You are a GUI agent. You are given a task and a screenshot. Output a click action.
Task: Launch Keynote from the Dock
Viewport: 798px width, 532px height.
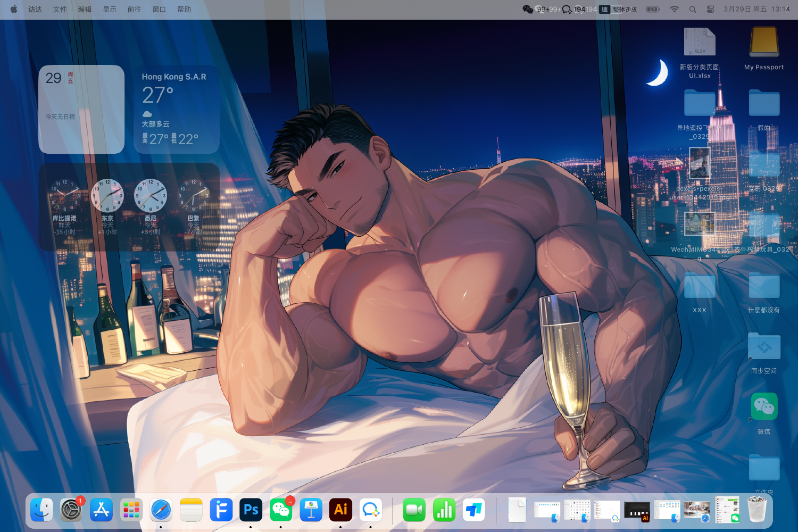311,510
